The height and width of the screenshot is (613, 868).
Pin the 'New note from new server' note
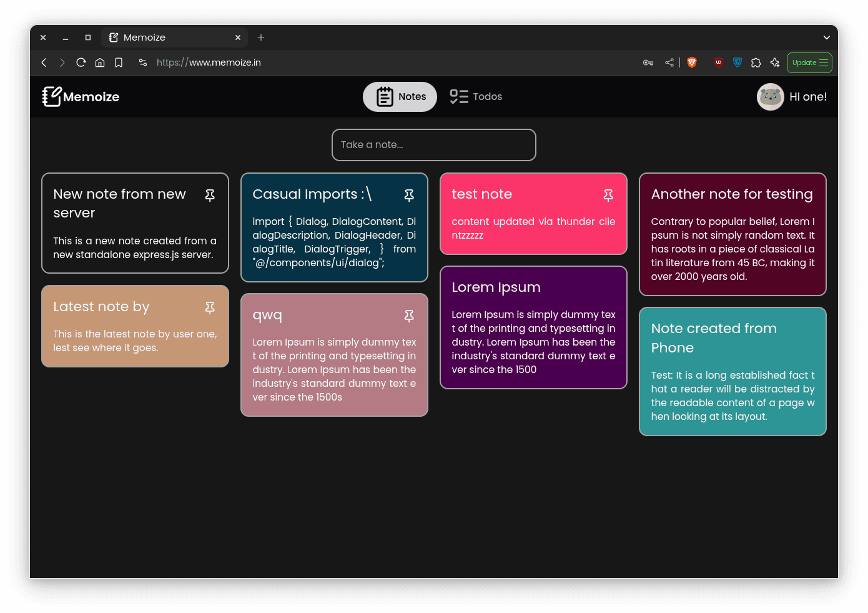(210, 196)
